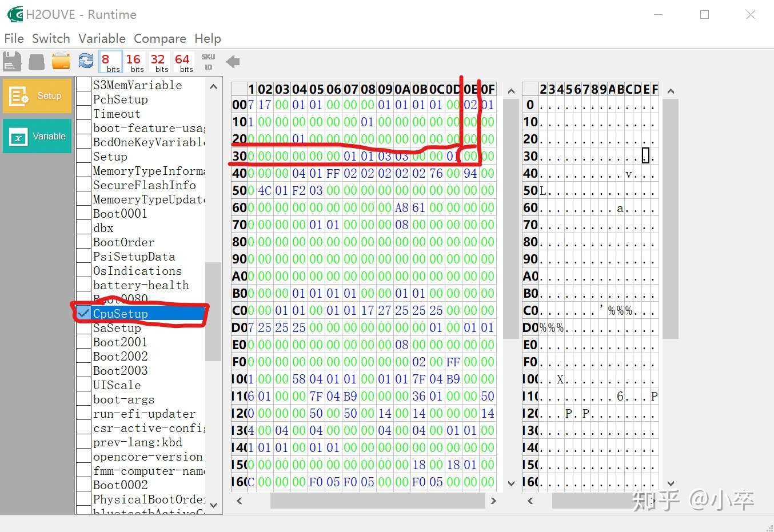This screenshot has width=774, height=532.
Task: Open the Setup side panel
Action: pyautogui.click(x=37, y=96)
